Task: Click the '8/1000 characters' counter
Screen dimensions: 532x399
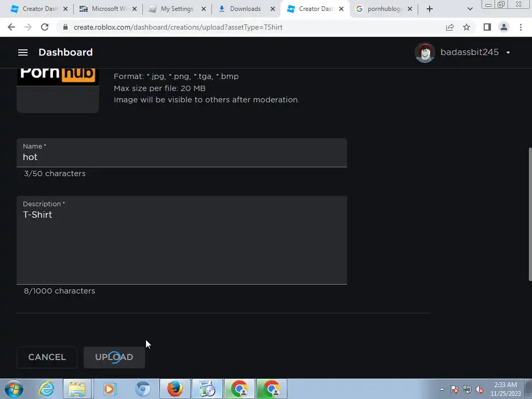Action: pos(59,291)
